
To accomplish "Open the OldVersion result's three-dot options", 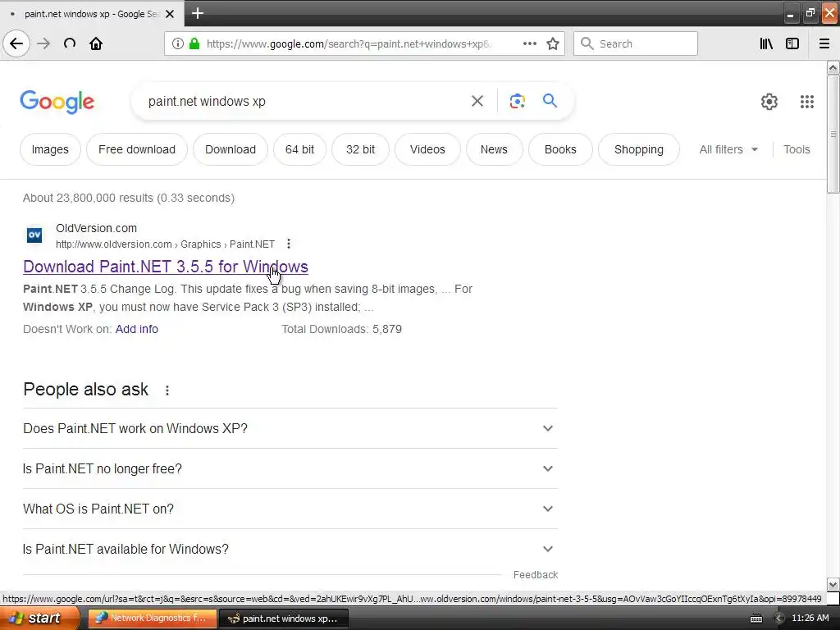I will pyautogui.click(x=289, y=244).
